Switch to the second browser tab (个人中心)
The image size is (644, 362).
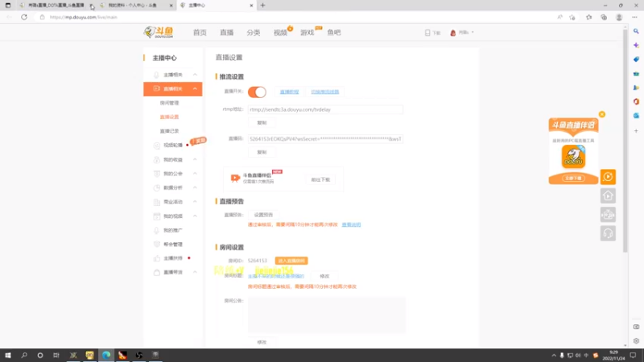click(x=135, y=6)
